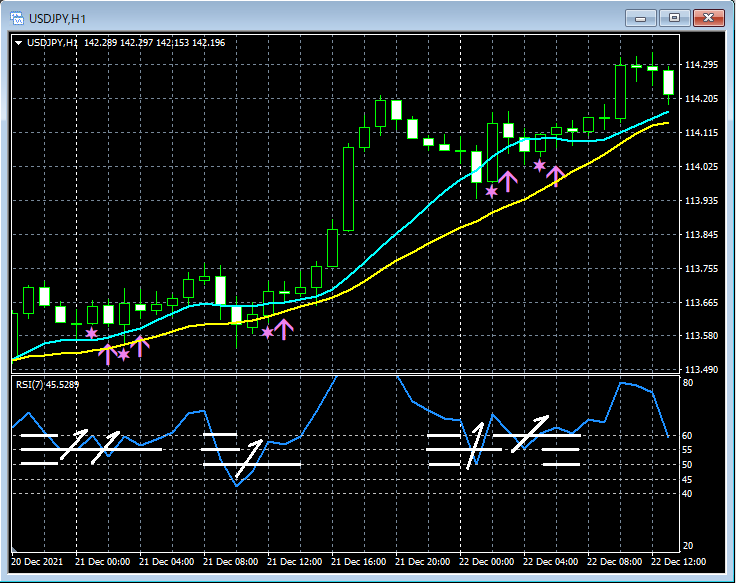
Task: Click price level 114.205 on price axis
Action: pyautogui.click(x=701, y=99)
